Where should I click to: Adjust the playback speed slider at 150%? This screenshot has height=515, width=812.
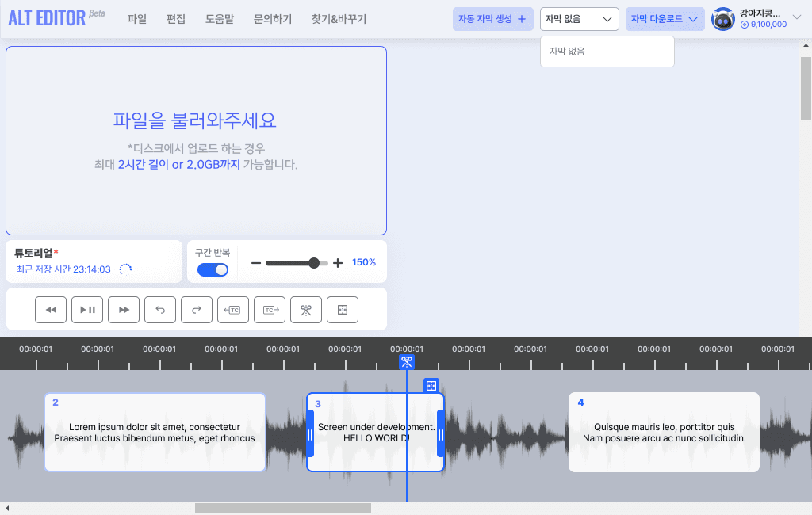pos(315,262)
